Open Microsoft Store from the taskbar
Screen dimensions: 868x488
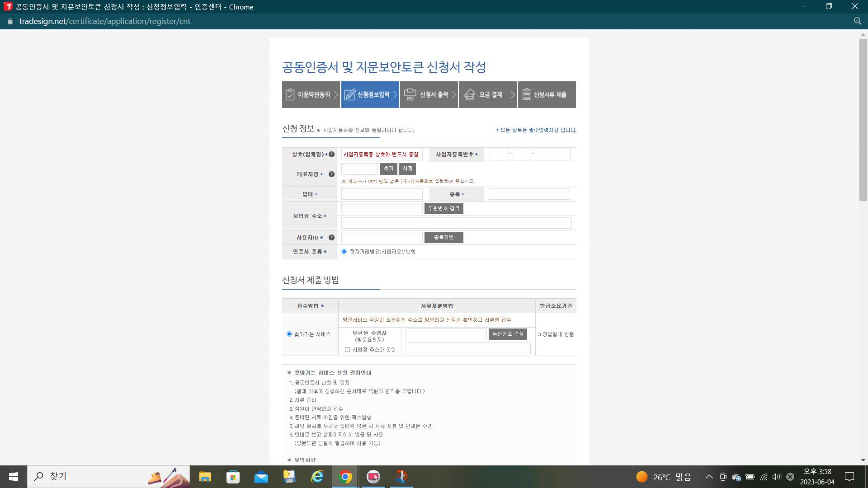click(233, 477)
